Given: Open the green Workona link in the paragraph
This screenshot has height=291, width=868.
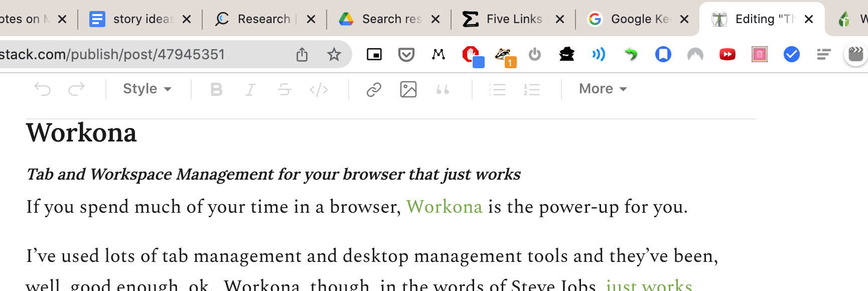Looking at the screenshot, I should [445, 207].
